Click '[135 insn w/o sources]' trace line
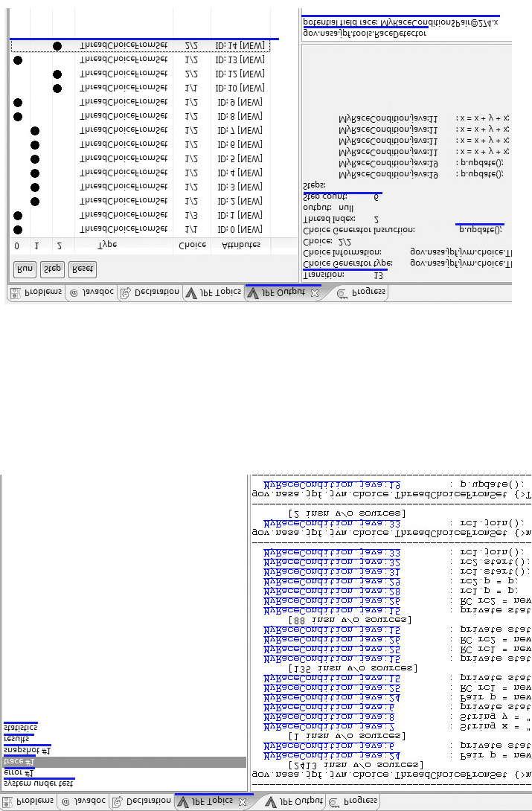 [x=352, y=668]
